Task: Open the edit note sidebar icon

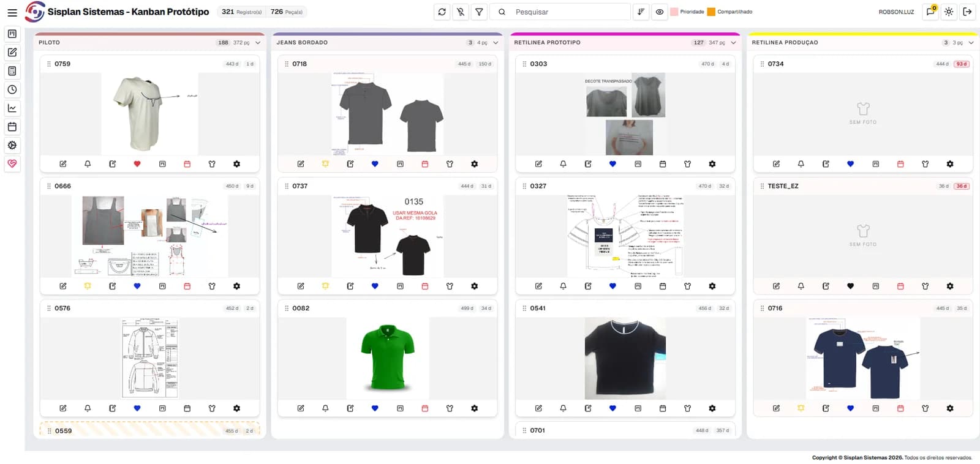Action: (x=12, y=52)
